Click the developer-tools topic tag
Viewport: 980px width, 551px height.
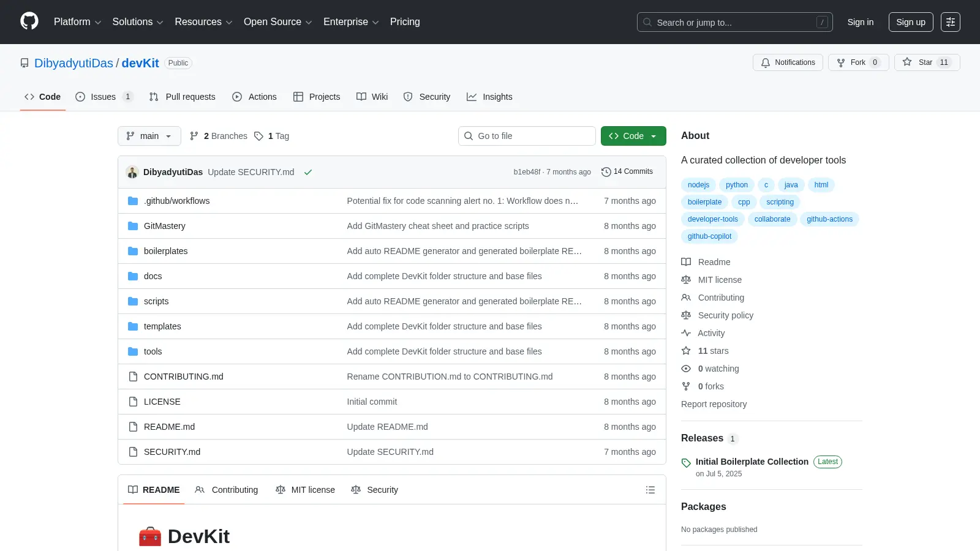click(x=713, y=219)
